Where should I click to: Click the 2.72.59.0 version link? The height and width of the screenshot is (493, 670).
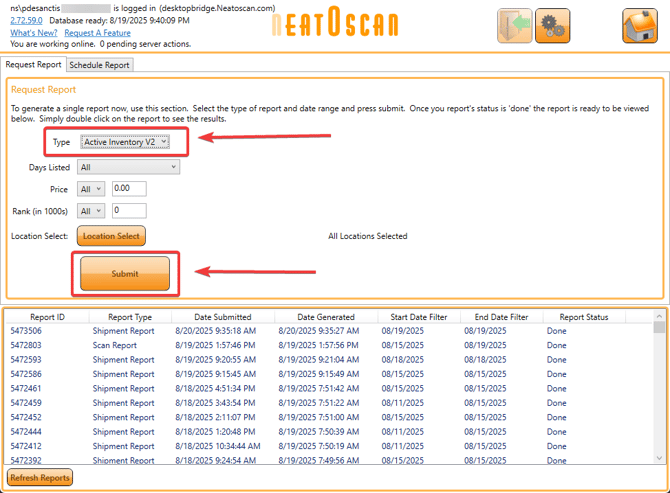27,21
